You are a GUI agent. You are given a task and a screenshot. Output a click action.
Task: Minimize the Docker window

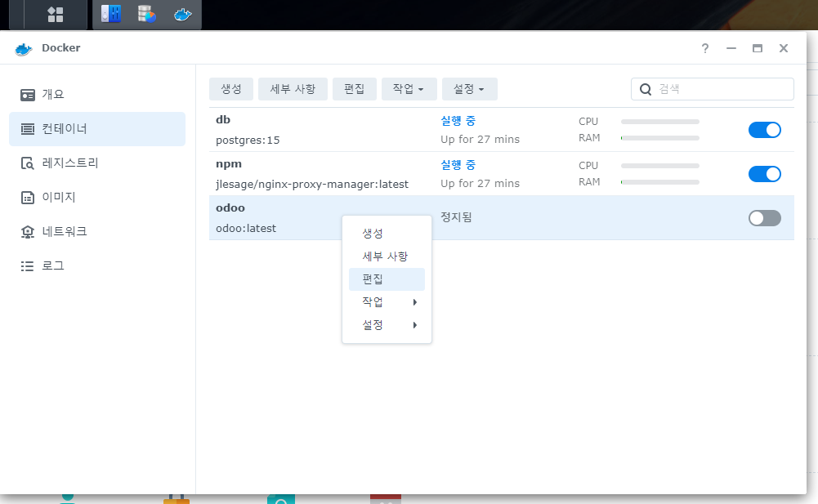(731, 48)
